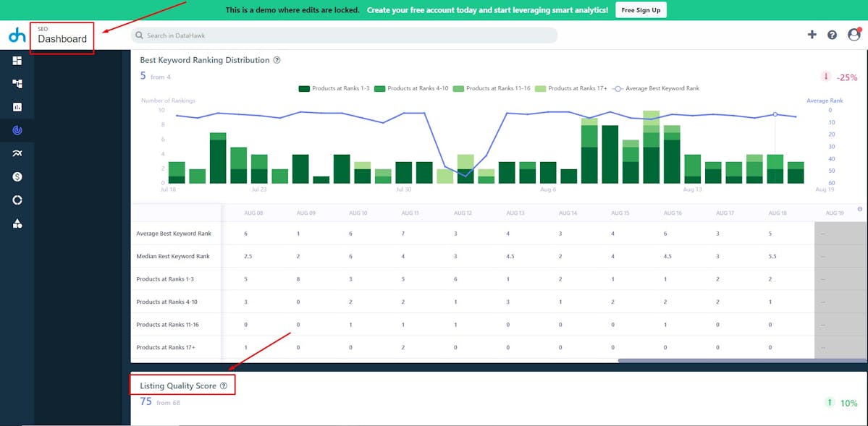Click median value 2.5 under AUG 08

(x=248, y=256)
